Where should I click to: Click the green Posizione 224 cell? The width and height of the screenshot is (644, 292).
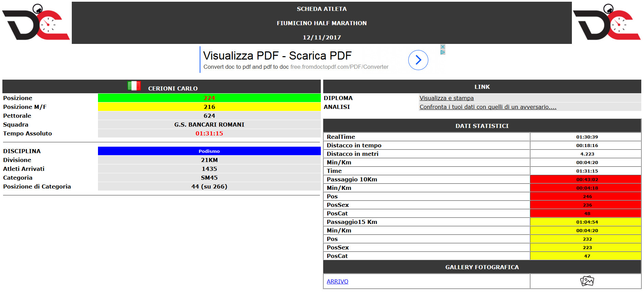(209, 98)
